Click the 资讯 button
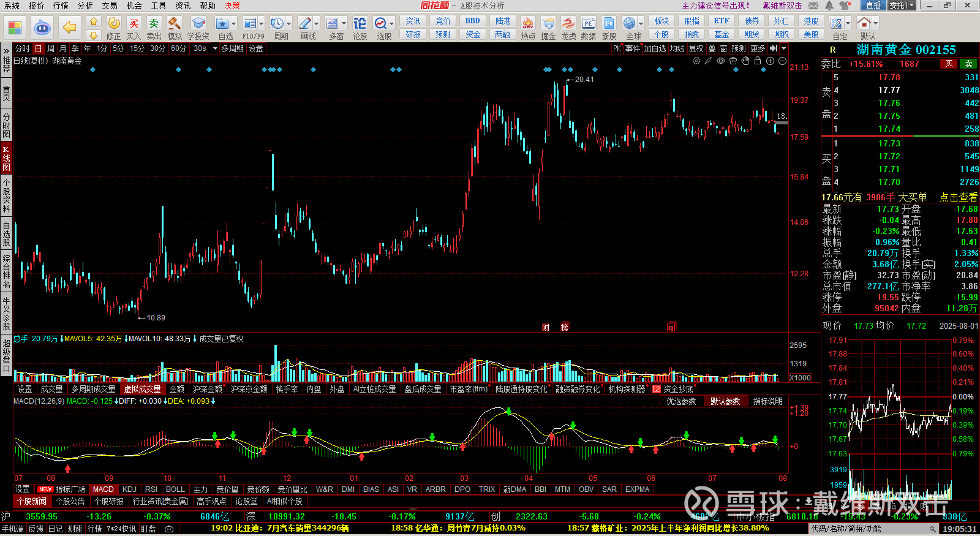 point(413,21)
